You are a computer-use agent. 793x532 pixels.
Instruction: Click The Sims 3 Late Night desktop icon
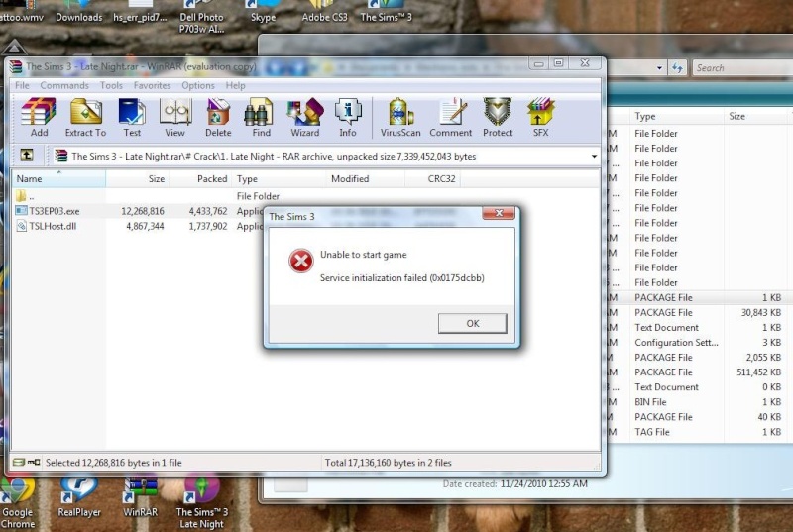[202, 501]
